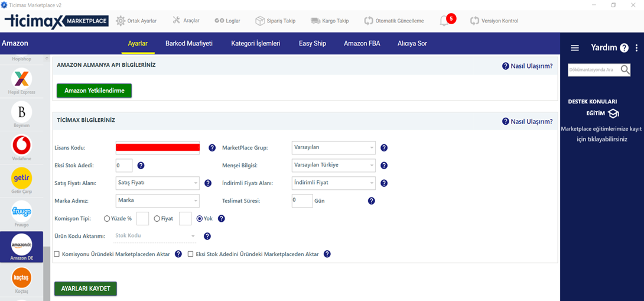Open Marka Adınız dropdown
644x301 pixels.
point(158,200)
